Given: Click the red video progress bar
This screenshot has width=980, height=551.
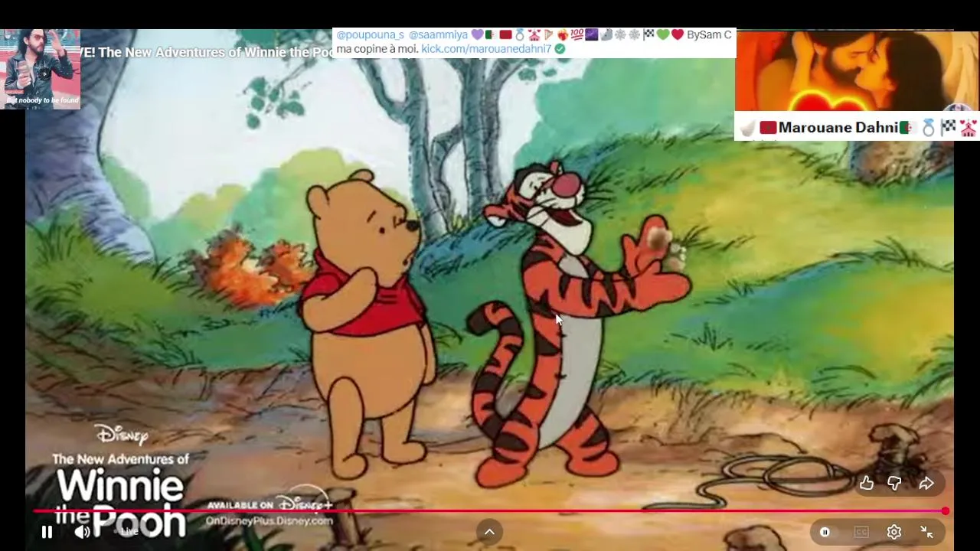Looking at the screenshot, I should click(x=488, y=510).
